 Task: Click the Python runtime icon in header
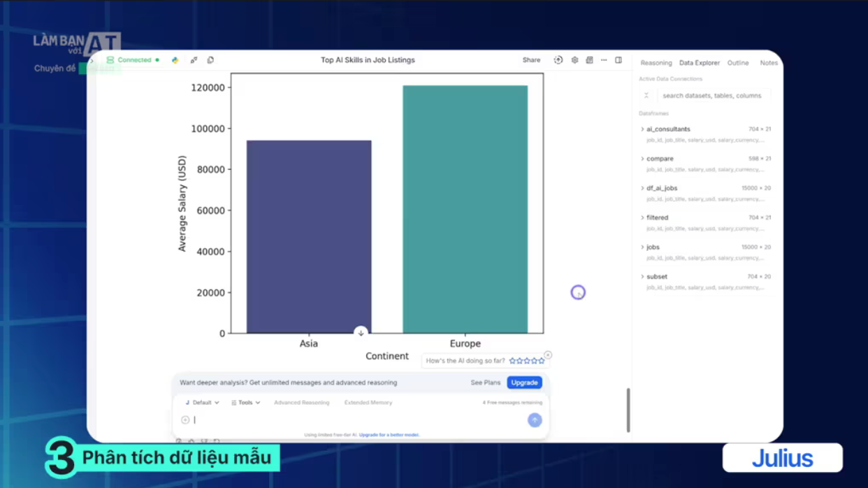click(x=175, y=60)
